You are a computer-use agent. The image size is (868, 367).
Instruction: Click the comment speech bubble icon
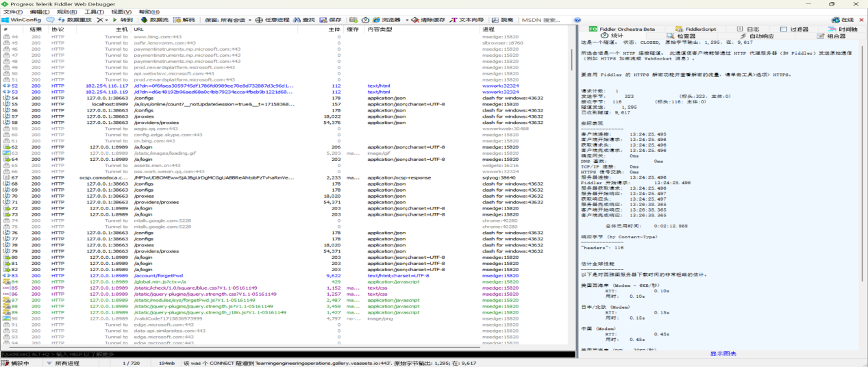(50, 20)
